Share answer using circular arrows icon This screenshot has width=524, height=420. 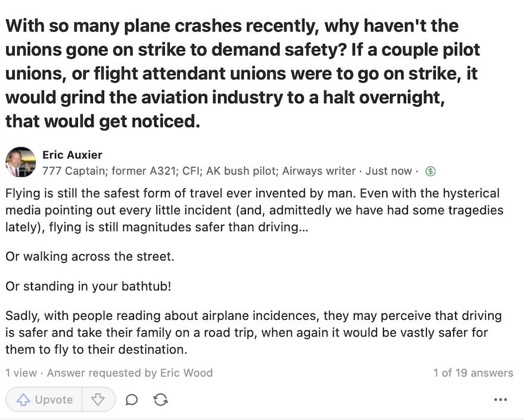tap(160, 399)
